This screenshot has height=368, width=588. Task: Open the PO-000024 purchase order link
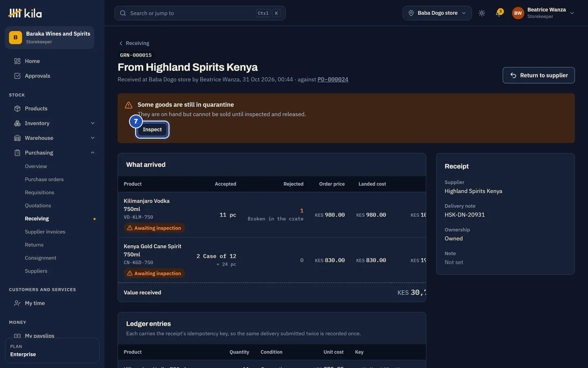click(333, 79)
